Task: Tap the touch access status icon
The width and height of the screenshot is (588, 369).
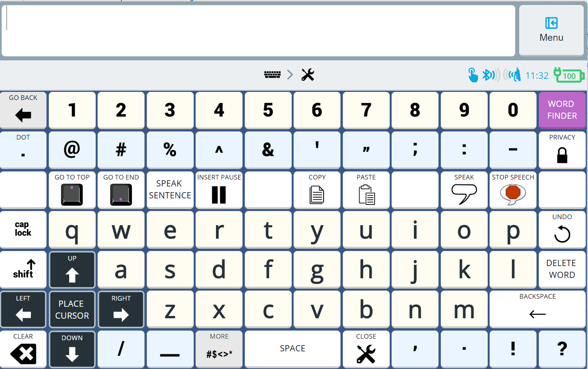Action: click(473, 75)
